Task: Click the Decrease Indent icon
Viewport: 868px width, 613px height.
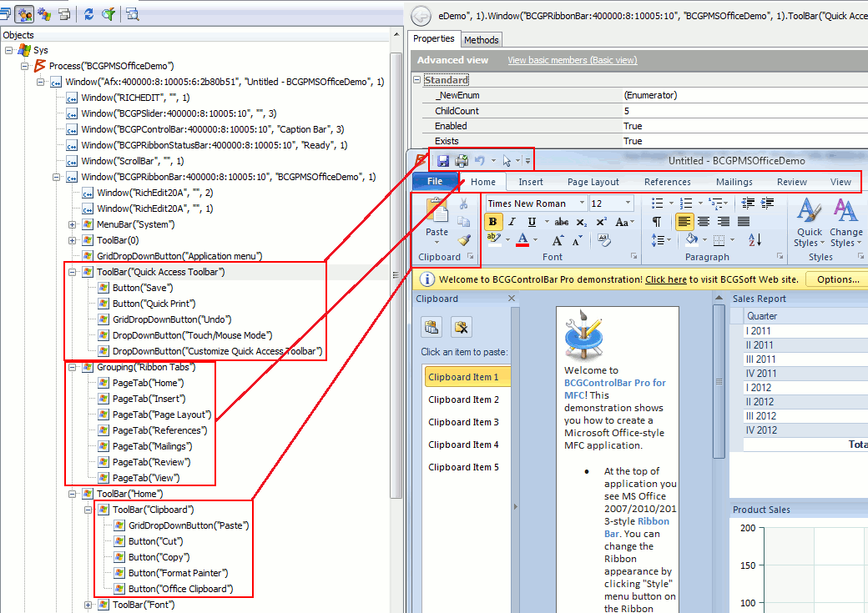Action: click(748, 203)
